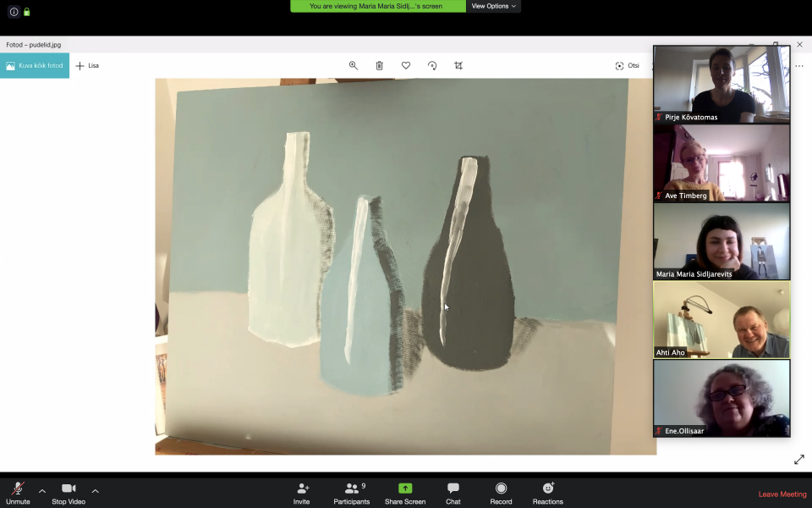The width and height of the screenshot is (812, 508).
Task: Select the crop tool icon
Action: click(458, 65)
